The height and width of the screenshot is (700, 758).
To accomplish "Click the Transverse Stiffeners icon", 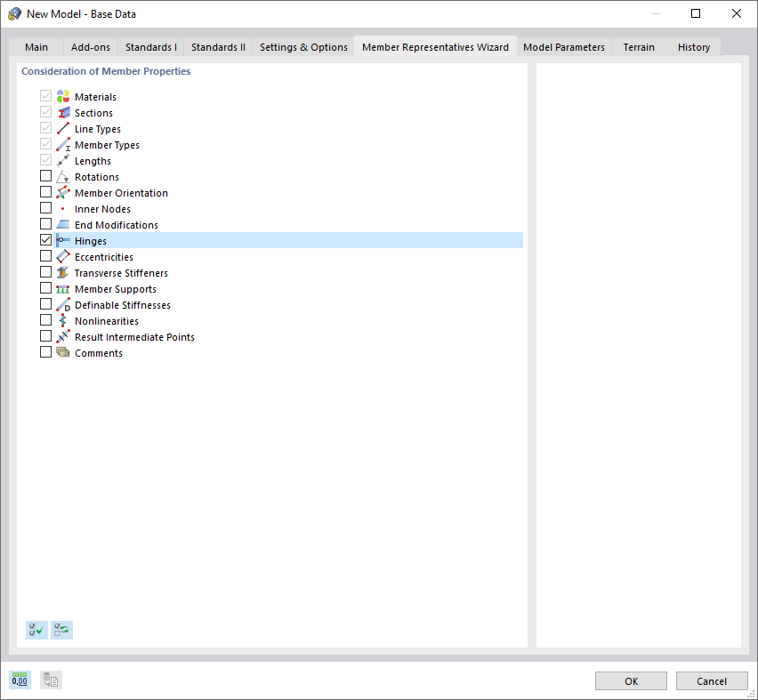I will (x=63, y=272).
